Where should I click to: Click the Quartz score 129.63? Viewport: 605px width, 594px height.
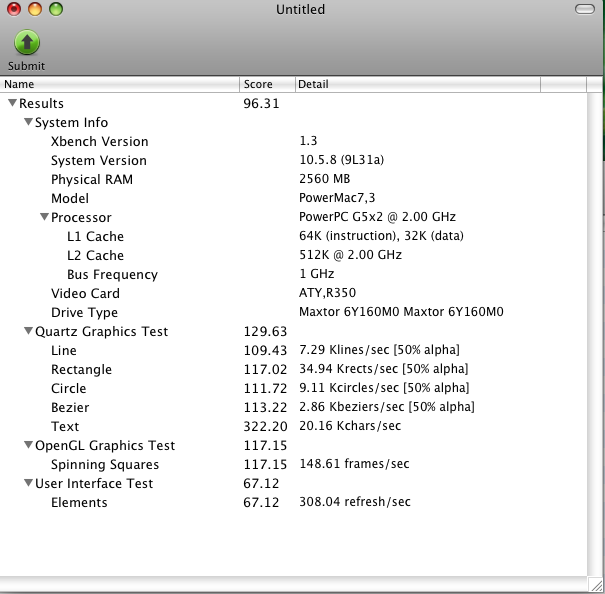[x=265, y=331]
